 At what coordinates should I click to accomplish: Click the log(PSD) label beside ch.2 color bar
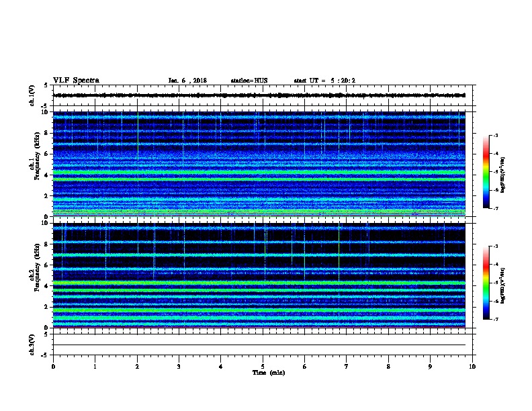click(502, 285)
